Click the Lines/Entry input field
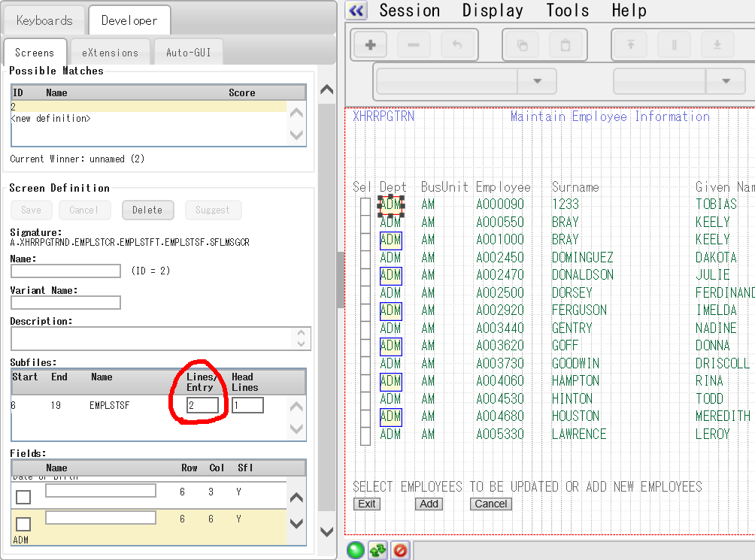The image size is (755, 560). (x=203, y=405)
